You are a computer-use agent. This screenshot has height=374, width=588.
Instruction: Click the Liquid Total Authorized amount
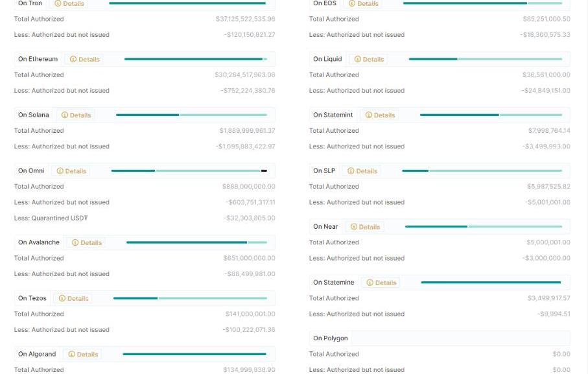coord(546,75)
